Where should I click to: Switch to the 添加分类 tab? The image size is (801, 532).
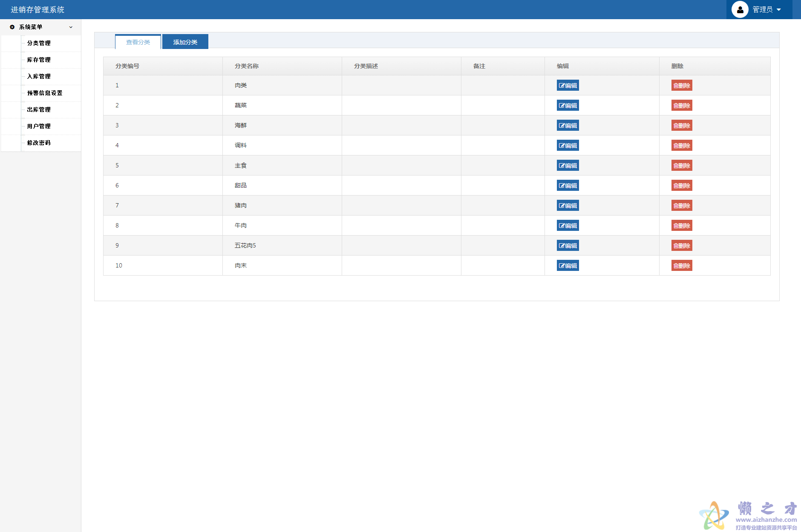185,42
